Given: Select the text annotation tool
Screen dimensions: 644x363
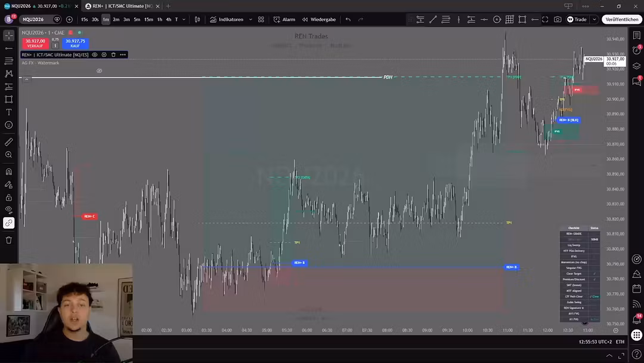Looking at the screenshot, I should (x=8, y=112).
